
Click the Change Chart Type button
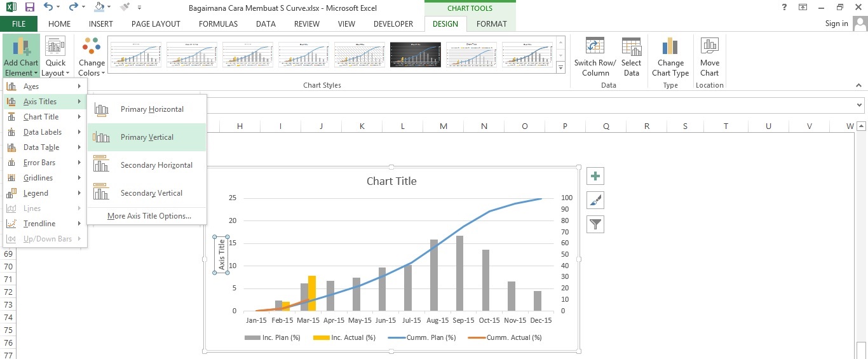pyautogui.click(x=670, y=56)
